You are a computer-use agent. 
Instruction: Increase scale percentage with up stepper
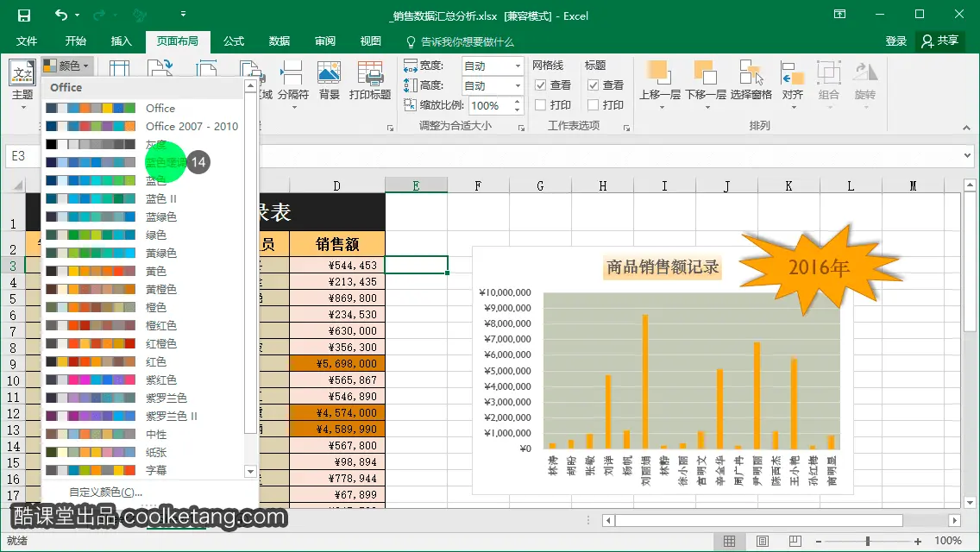(518, 101)
